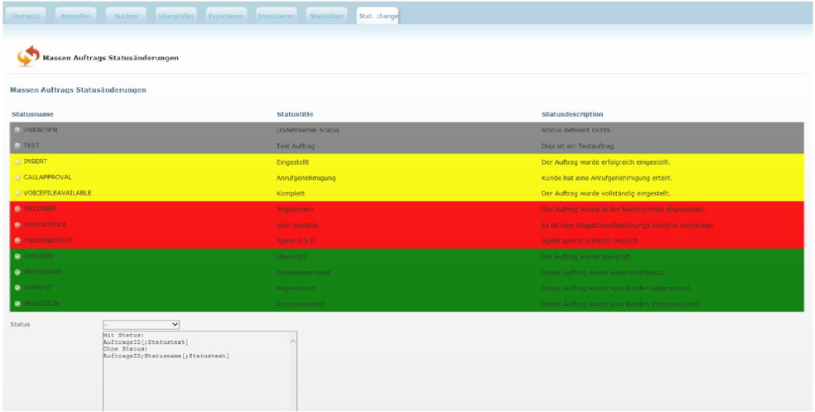Click the Statusdescription column header
This screenshot has height=412, width=815.
point(572,114)
